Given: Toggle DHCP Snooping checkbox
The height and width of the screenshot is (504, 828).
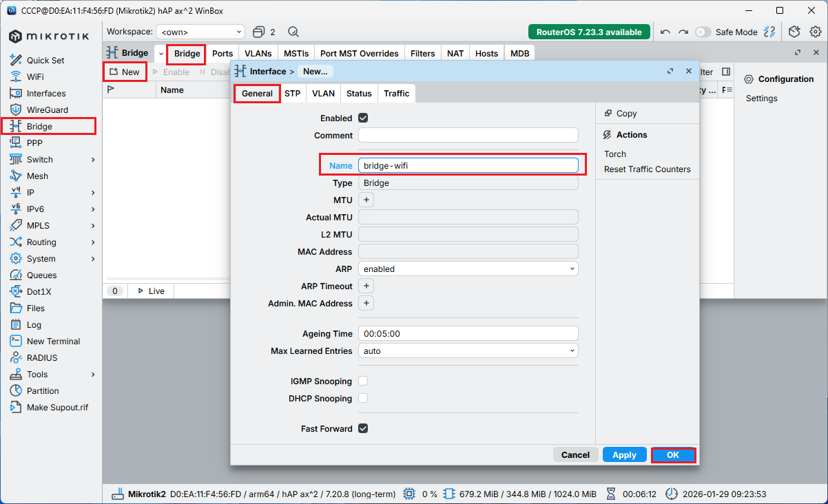Looking at the screenshot, I should pyautogui.click(x=363, y=399).
